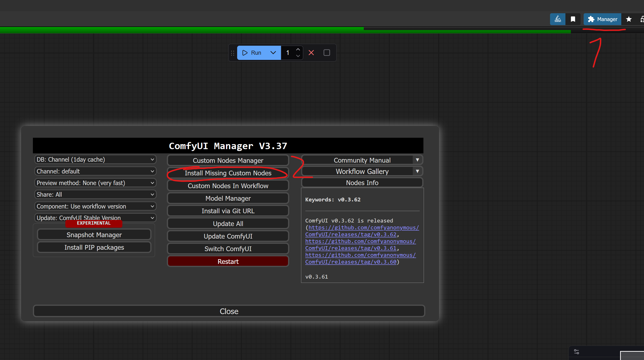The height and width of the screenshot is (360, 644).
Task: Expand the Community Manual arrow
Action: point(417,160)
